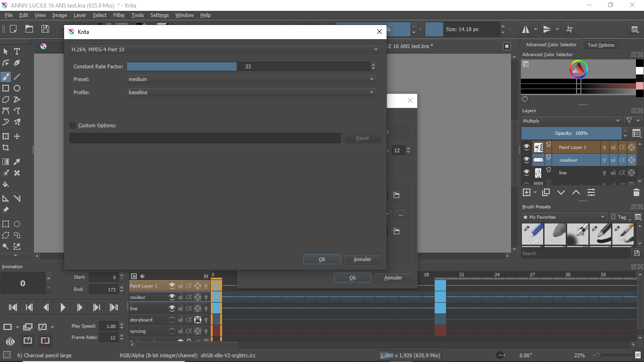This screenshot has height=362, width=644.
Task: Add a new layer in Layers docker
Action: [527, 192]
